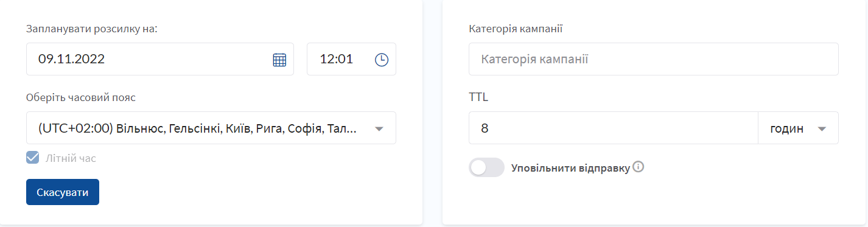This screenshot has height=227, width=868.
Task: Select the TTL value field containing 8
Action: coord(614,128)
